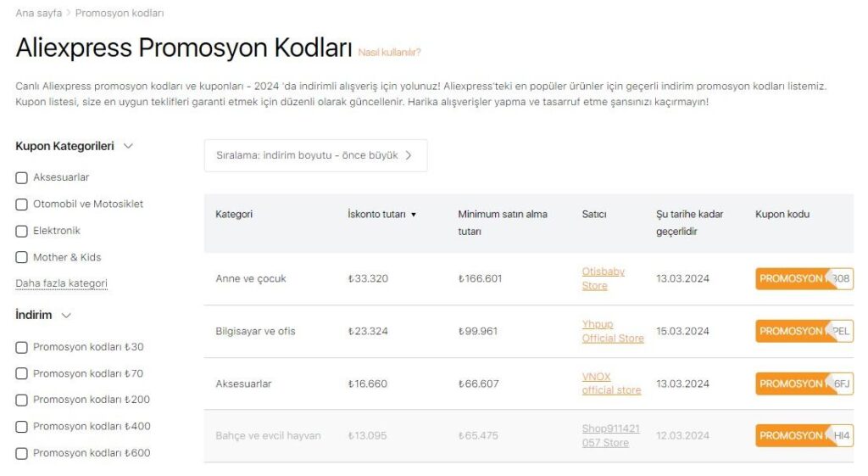
Task: Tick Promosyon kodları ₺70 checkbox
Action: click(21, 373)
